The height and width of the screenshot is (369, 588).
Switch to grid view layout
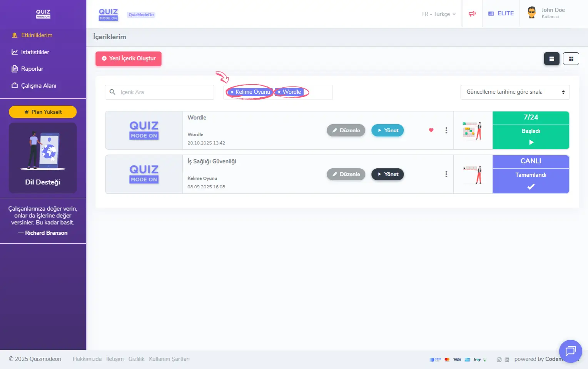[x=571, y=59]
